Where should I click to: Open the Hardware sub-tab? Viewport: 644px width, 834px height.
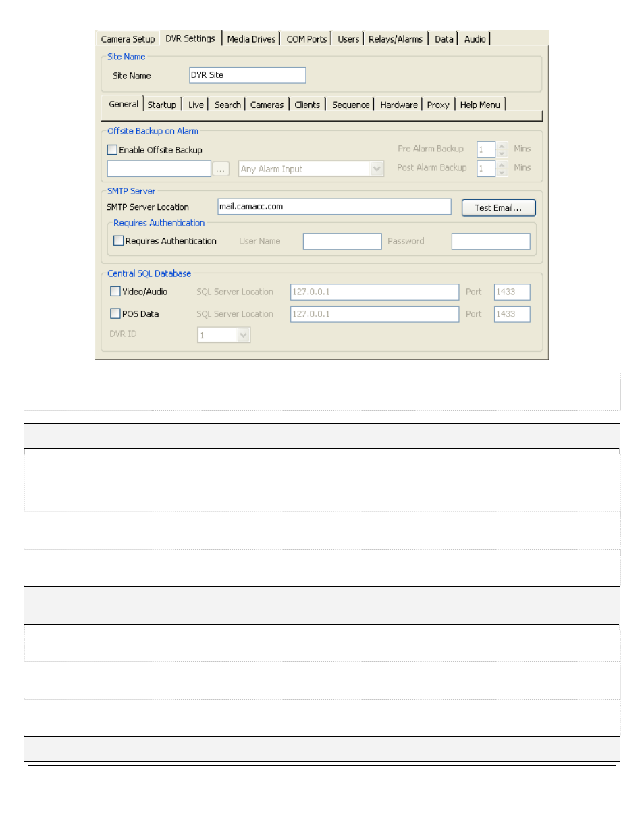pos(399,105)
